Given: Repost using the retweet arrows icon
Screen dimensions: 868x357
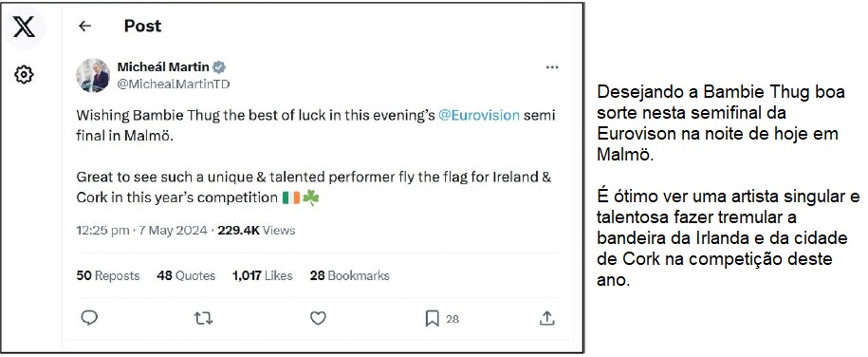Looking at the screenshot, I should pyautogui.click(x=203, y=318).
